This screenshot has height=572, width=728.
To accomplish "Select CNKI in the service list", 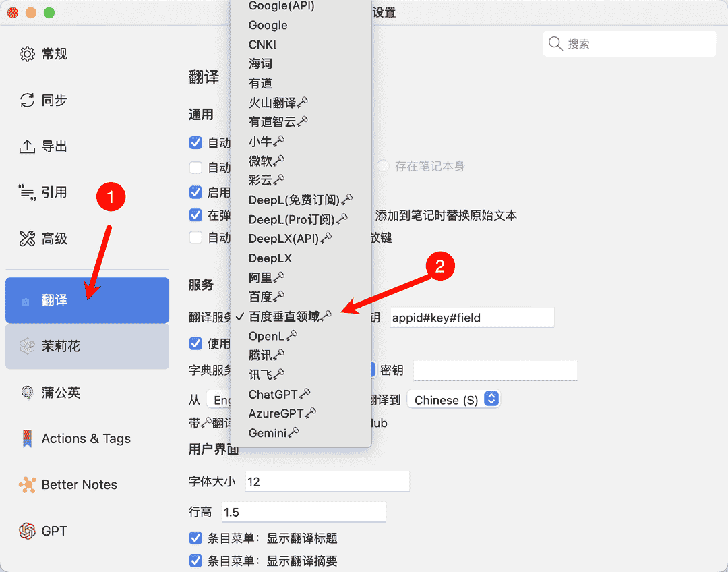I will tap(262, 44).
